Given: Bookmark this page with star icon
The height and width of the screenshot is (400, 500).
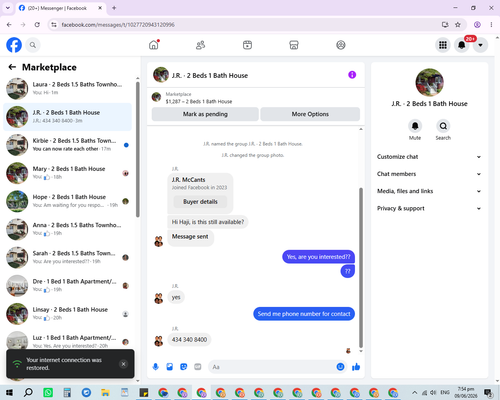Looking at the screenshot, I should point(458,25).
